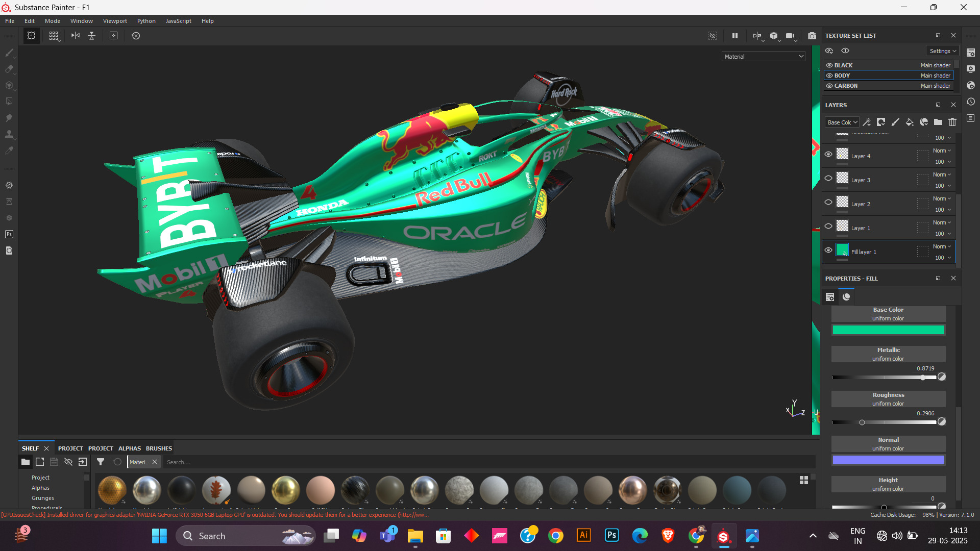Click the Base Color green swatch
The height and width of the screenshot is (551, 980).
tap(888, 330)
